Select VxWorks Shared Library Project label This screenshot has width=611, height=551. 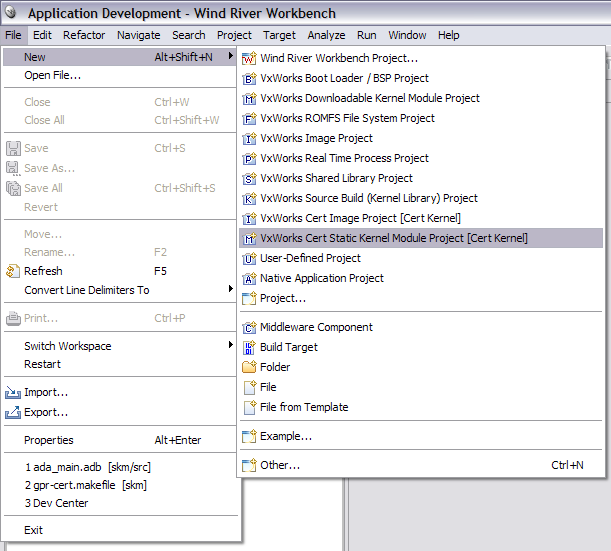336,178
